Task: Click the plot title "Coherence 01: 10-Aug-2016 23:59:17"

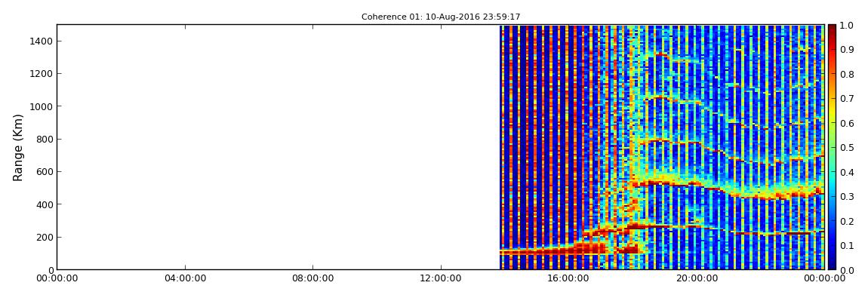Action: 441,17
